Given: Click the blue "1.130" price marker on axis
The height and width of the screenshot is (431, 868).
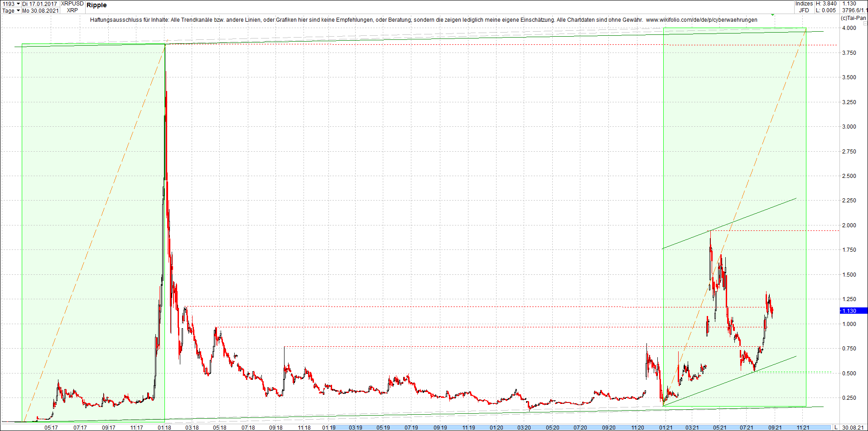Looking at the screenshot, I should (850, 311).
